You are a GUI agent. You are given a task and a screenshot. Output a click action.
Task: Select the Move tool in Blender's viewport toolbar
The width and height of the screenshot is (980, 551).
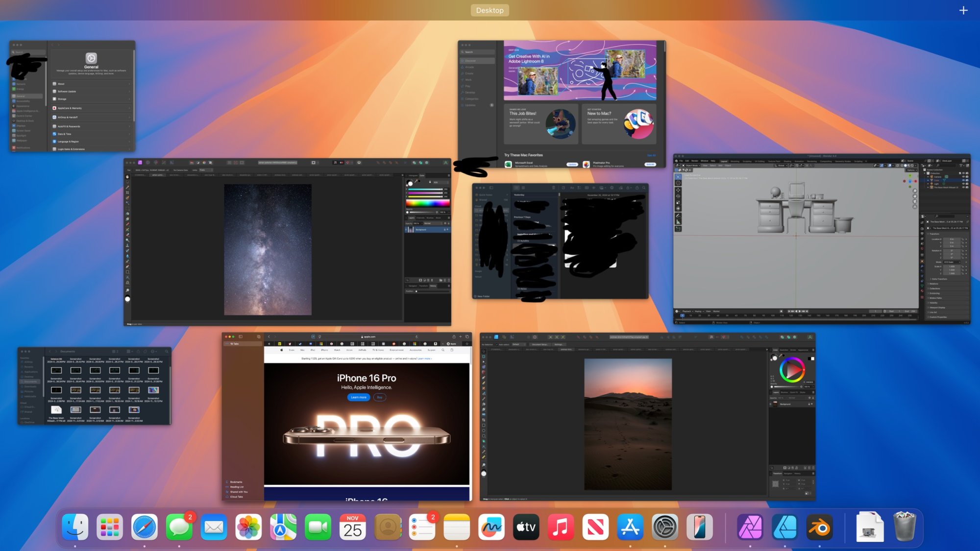[678, 191]
